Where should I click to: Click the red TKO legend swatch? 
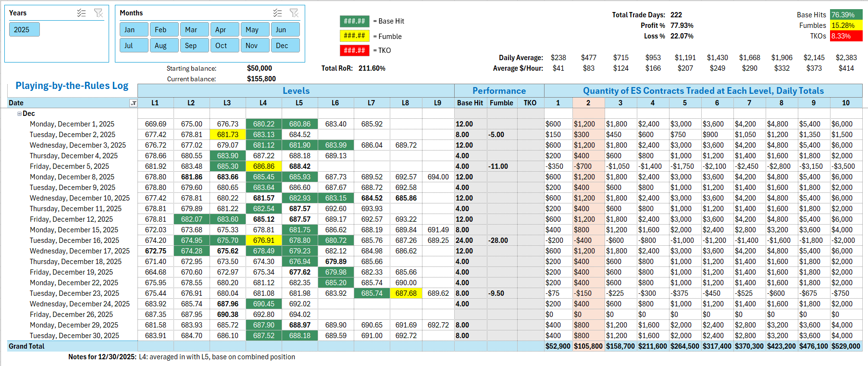354,50
